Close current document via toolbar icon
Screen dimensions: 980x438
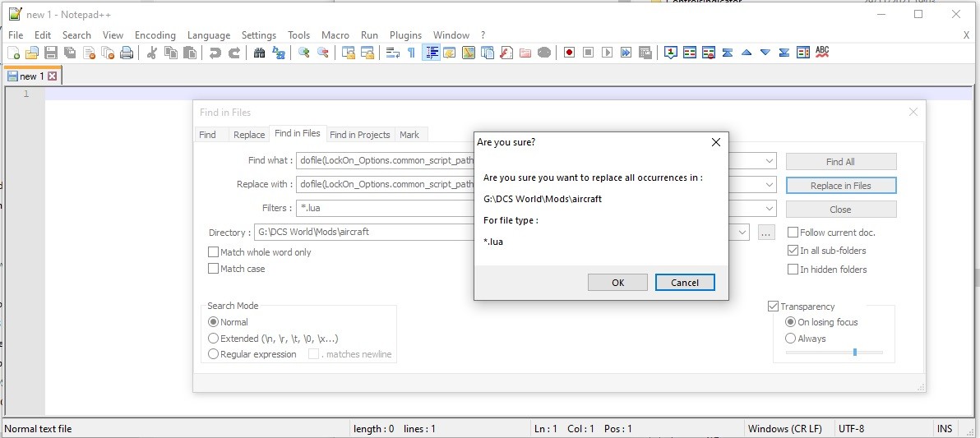tap(89, 53)
